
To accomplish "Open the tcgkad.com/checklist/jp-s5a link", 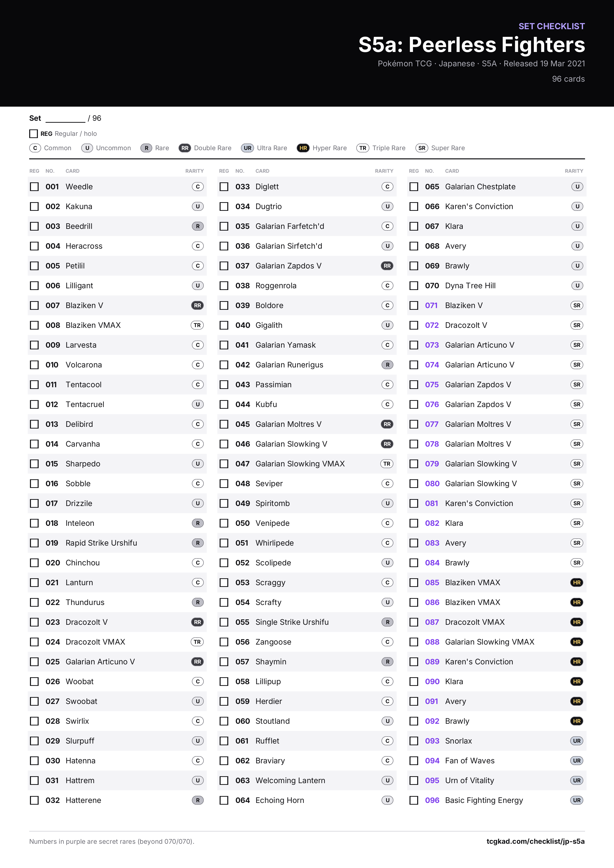I will click(x=535, y=841).
